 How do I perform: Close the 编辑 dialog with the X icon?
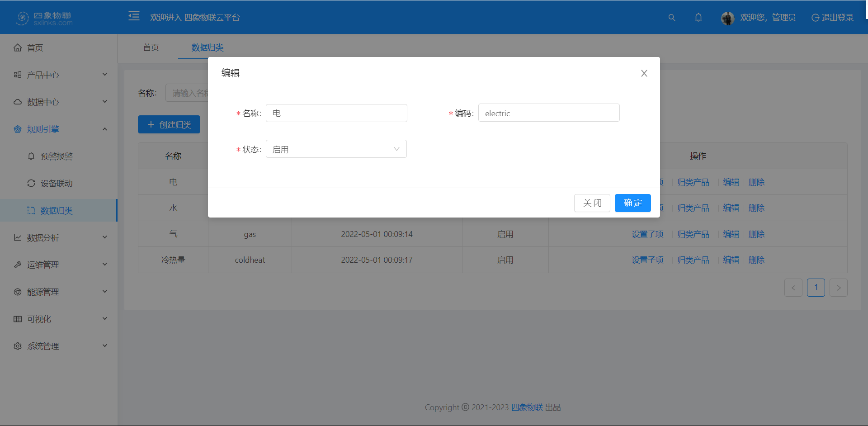[644, 73]
